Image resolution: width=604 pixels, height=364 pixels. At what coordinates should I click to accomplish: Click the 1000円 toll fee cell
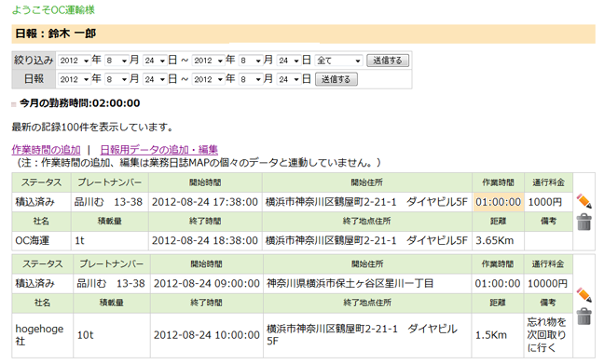[548, 202]
